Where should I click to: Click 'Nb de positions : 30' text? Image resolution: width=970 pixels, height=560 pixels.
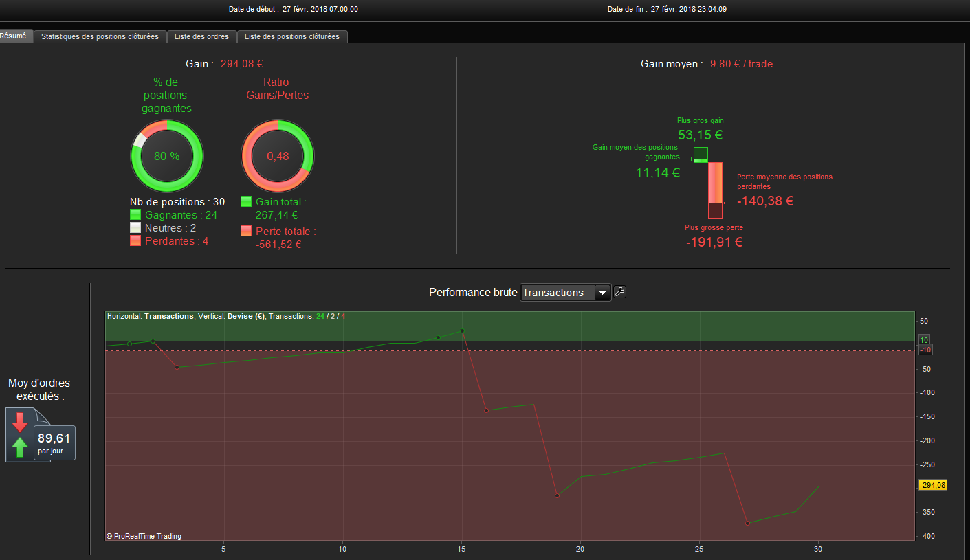pos(177,202)
